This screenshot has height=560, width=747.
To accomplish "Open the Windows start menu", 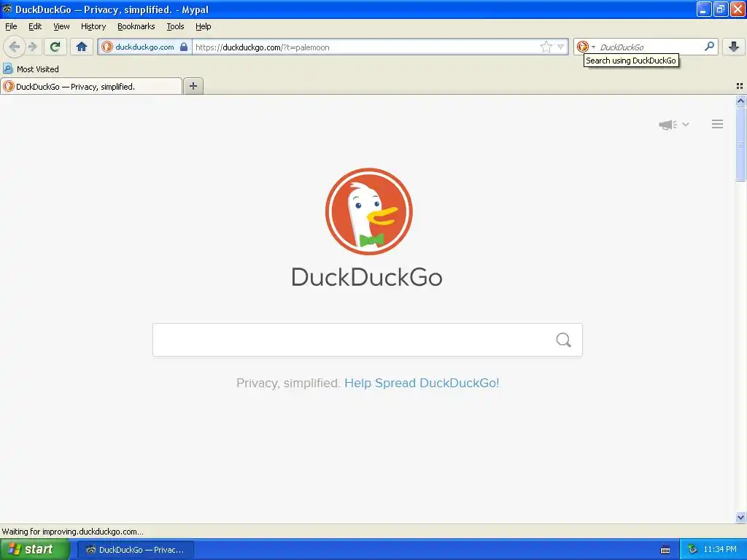I will (35, 549).
